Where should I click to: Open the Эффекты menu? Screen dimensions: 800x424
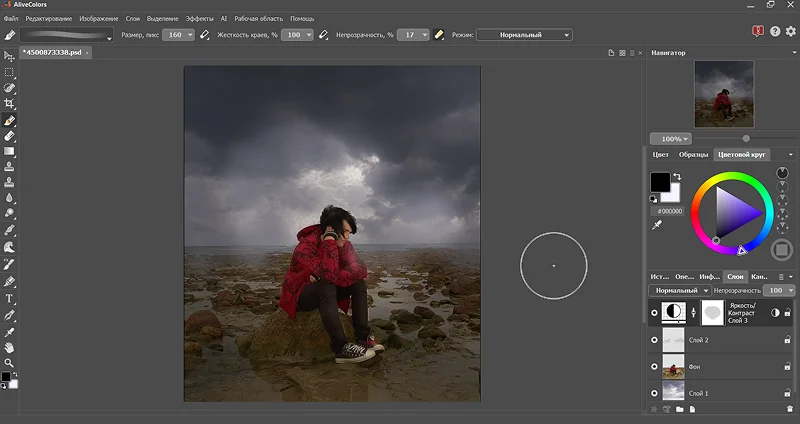coord(199,18)
